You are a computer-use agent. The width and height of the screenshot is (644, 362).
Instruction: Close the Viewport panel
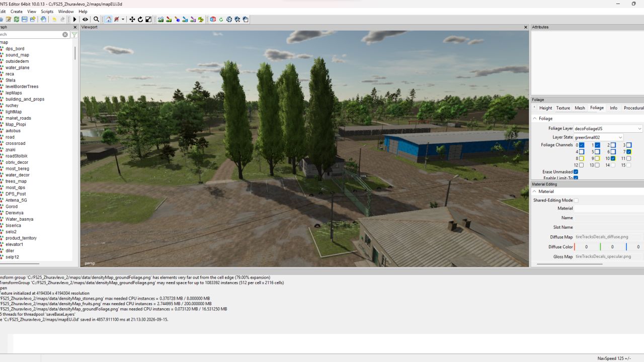click(526, 27)
